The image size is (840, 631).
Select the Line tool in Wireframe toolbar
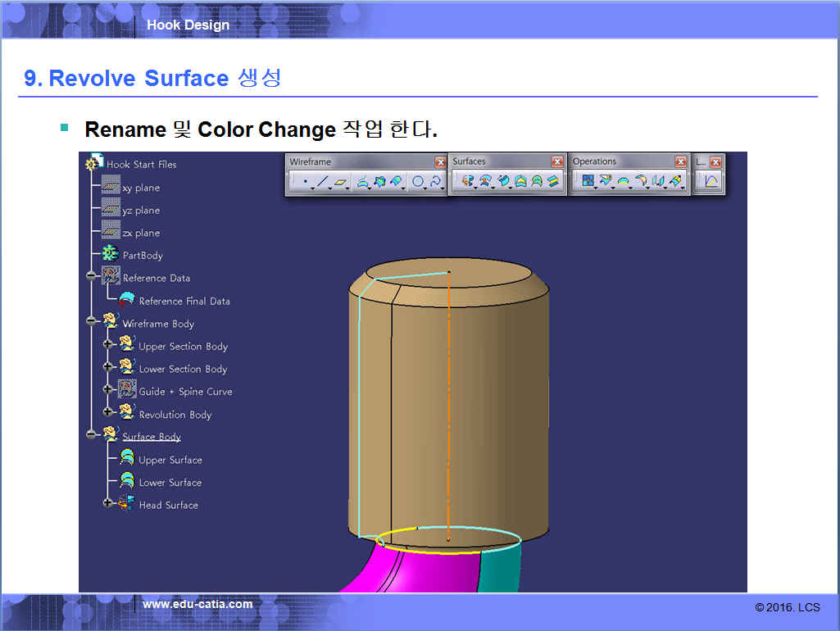click(323, 182)
